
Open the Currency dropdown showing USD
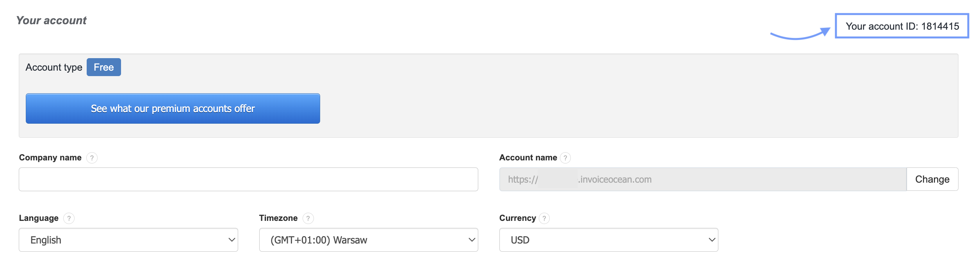click(x=608, y=240)
